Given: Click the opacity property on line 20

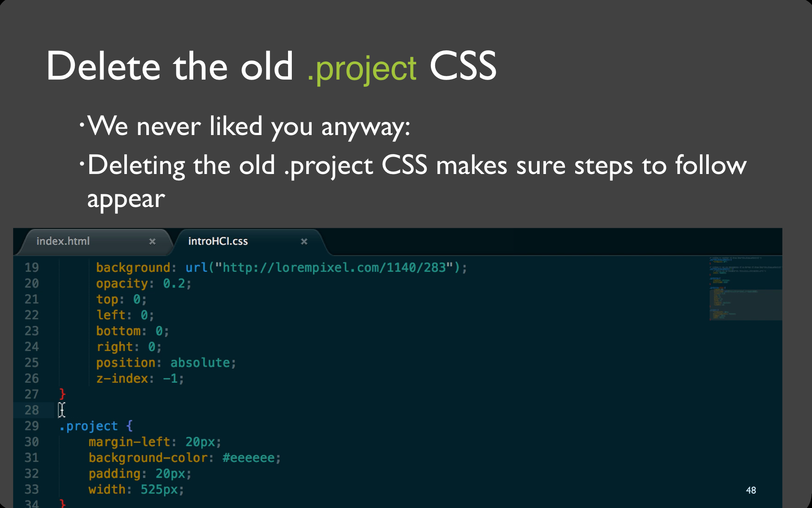Looking at the screenshot, I should [122, 284].
